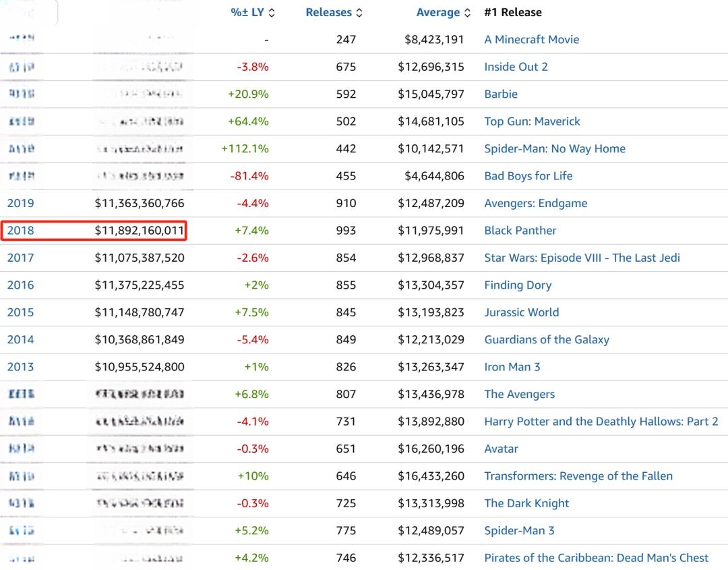Select the $11,075,387,520 total gross cell
728x570 pixels.
(x=140, y=258)
